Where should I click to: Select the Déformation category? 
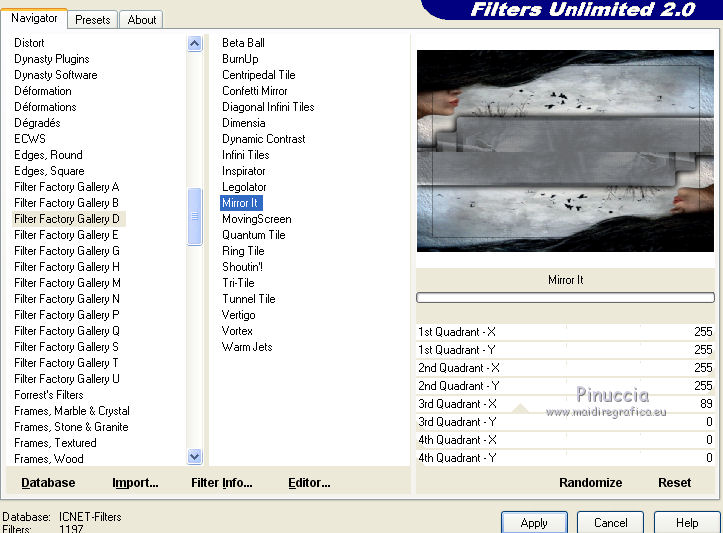43,91
